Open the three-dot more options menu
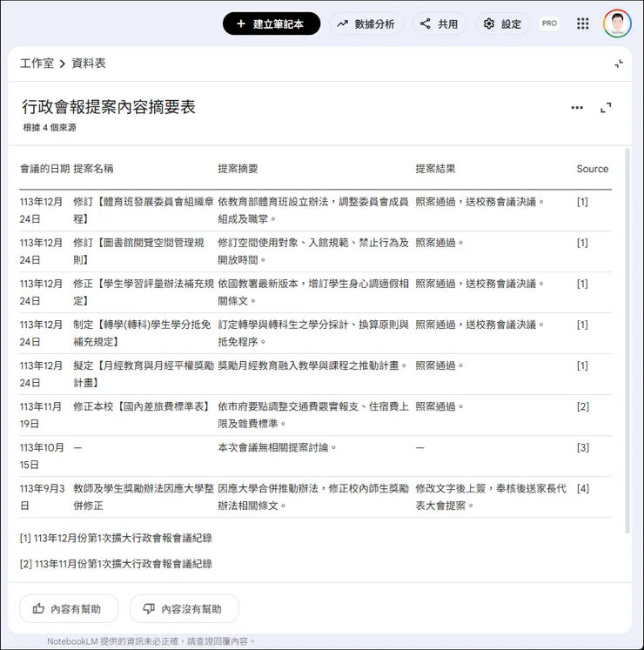The image size is (644, 650). [x=577, y=108]
